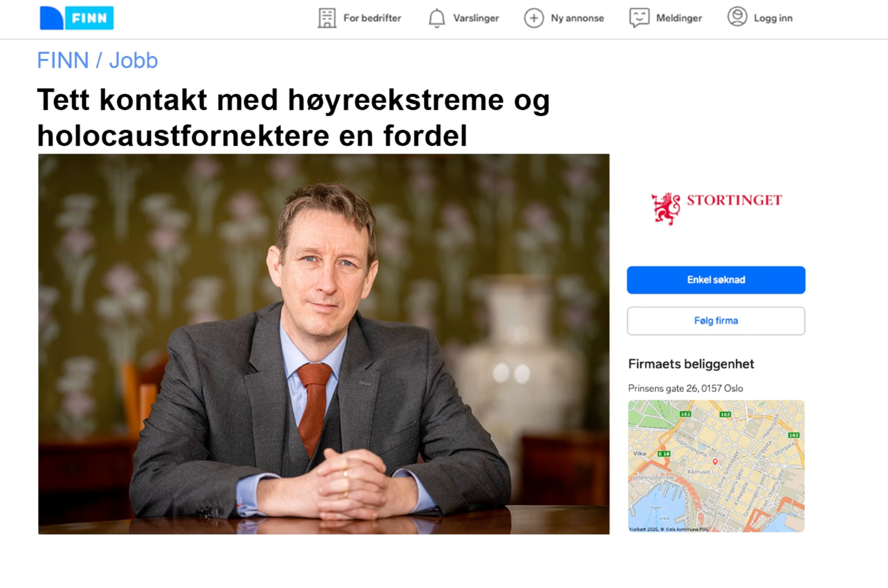Follow the FINN breadcrumb link
Viewport: 888px width, 588px height.
[x=63, y=60]
